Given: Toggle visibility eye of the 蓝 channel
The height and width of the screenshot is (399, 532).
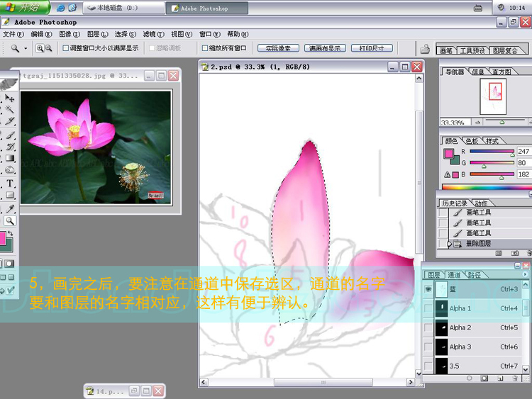Looking at the screenshot, I should (x=428, y=289).
